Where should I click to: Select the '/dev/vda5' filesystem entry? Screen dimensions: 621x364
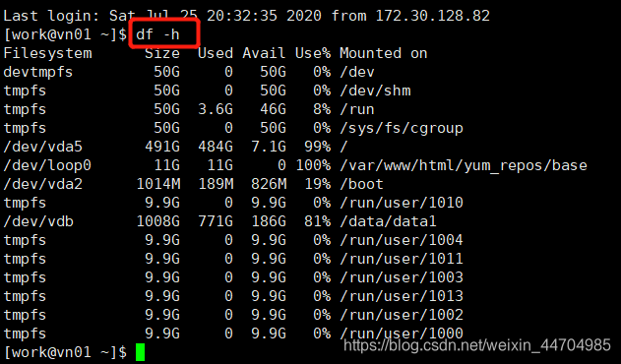click(x=42, y=147)
